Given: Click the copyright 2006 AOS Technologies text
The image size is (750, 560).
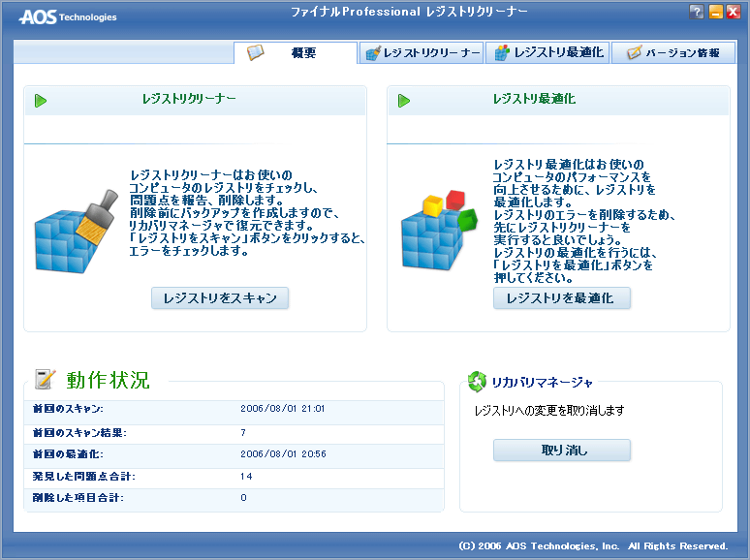Looking at the screenshot, I should click(x=593, y=546).
